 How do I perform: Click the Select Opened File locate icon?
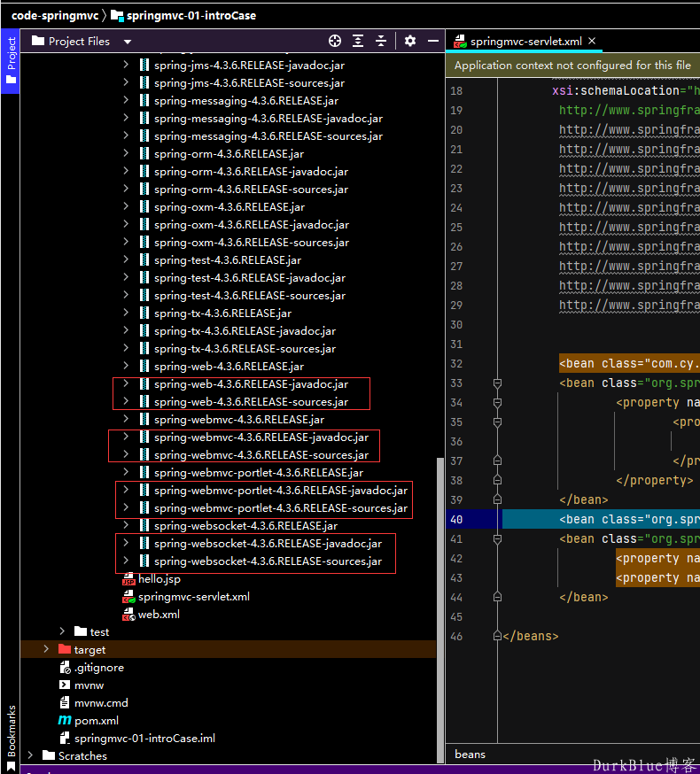pyautogui.click(x=335, y=41)
